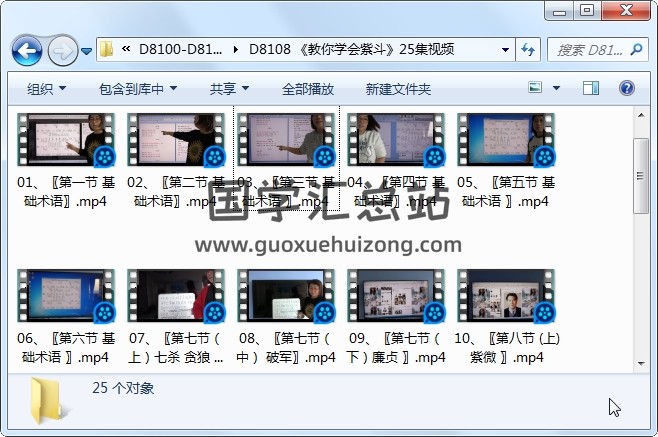Viewport: 658px width, 437px height.
Task: Go back with the blue Back arrow
Action: point(27,51)
